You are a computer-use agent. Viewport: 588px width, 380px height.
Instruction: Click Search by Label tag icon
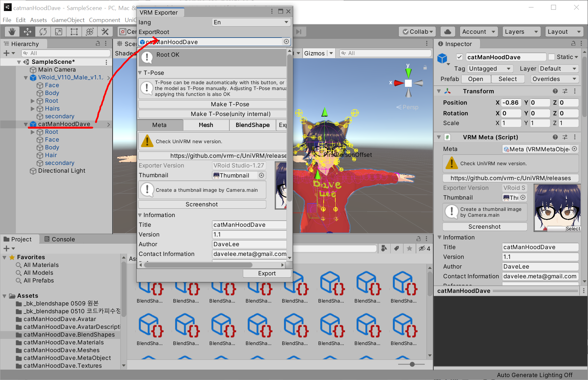pos(397,248)
